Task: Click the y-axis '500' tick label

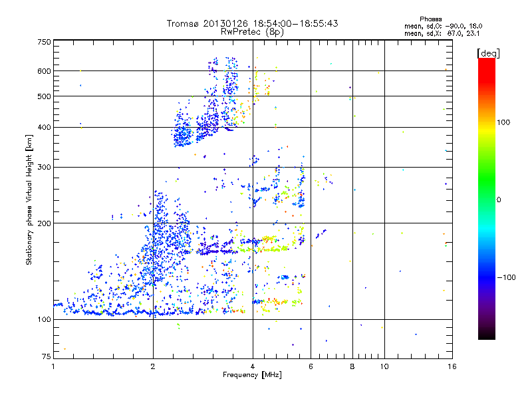Action: 44,96
